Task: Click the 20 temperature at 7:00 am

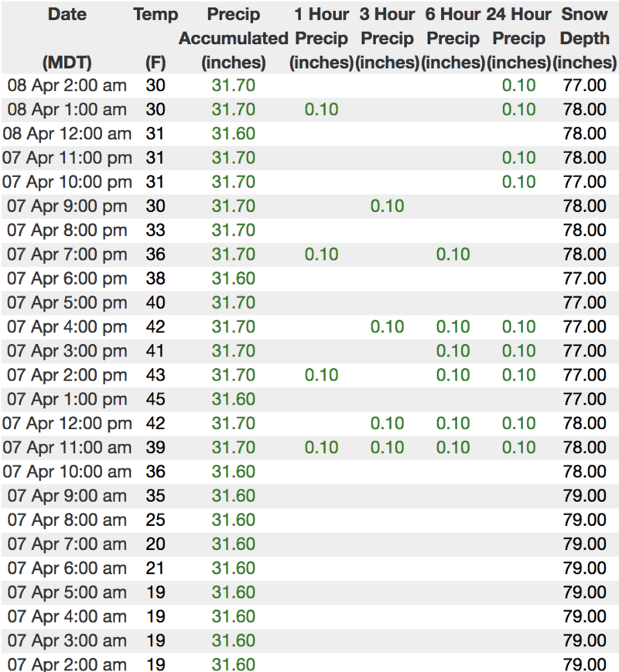Action: [x=156, y=544]
